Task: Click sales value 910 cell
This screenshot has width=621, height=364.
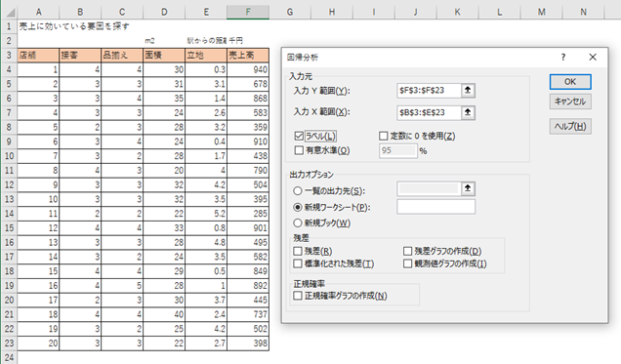Action: (248, 142)
